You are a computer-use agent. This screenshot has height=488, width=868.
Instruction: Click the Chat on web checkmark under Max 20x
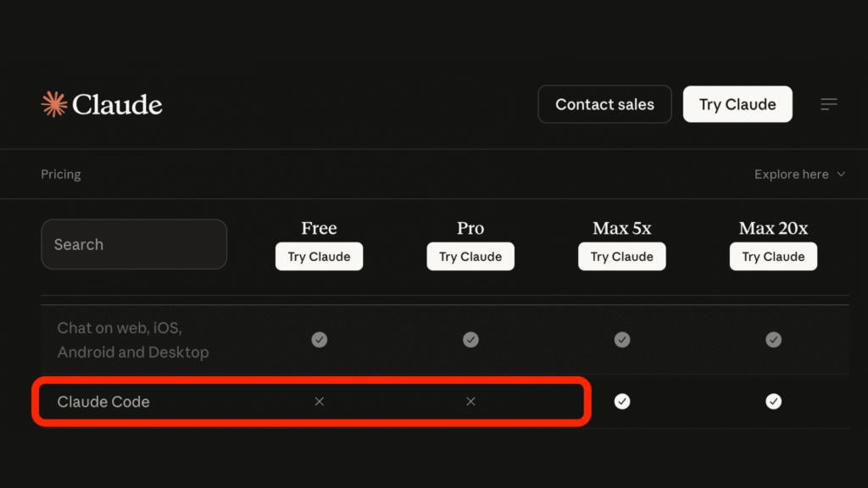click(x=773, y=340)
